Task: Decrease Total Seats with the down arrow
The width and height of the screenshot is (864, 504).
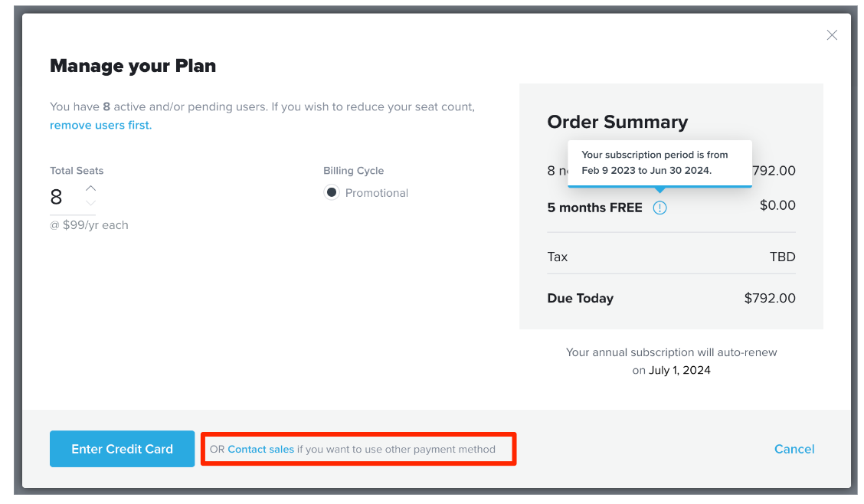Action: tap(91, 203)
